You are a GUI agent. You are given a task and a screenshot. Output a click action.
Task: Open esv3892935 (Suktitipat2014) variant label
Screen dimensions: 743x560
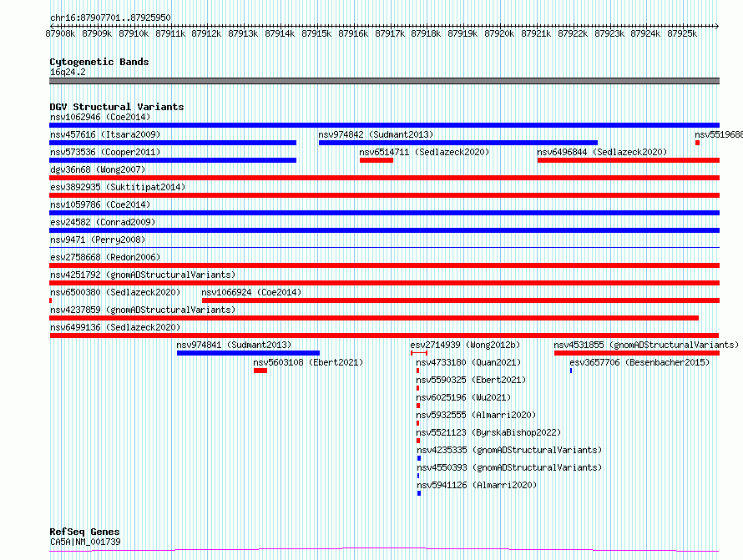tap(118, 187)
